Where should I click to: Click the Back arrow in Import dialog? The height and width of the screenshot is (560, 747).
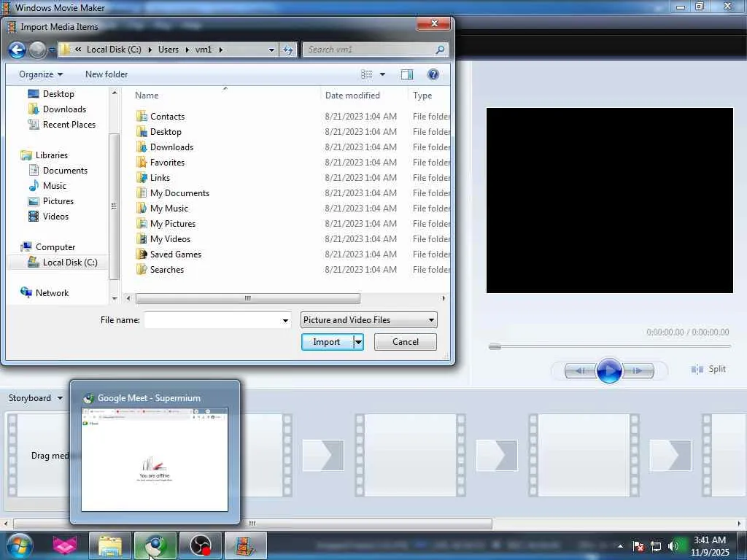tap(18, 50)
